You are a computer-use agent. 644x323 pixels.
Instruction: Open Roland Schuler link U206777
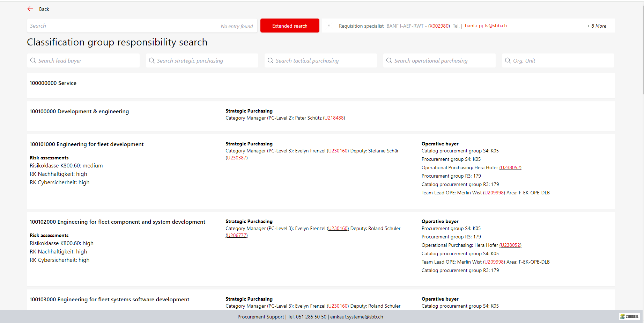pyautogui.click(x=237, y=236)
